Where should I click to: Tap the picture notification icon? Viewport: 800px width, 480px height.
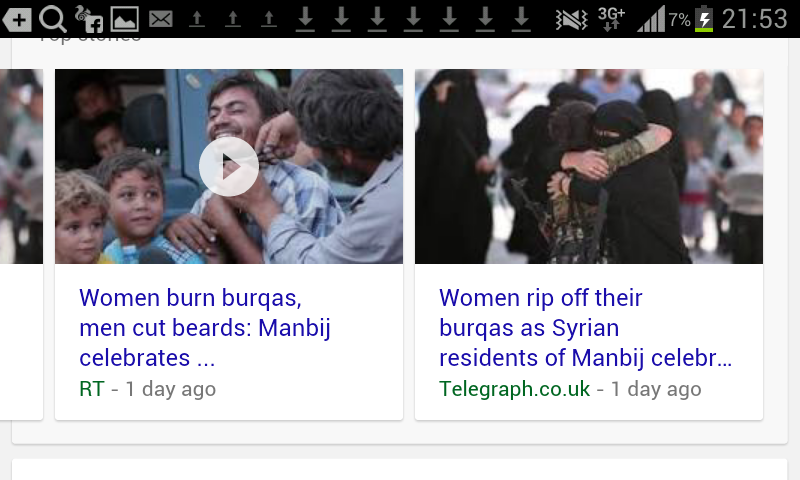(124, 19)
